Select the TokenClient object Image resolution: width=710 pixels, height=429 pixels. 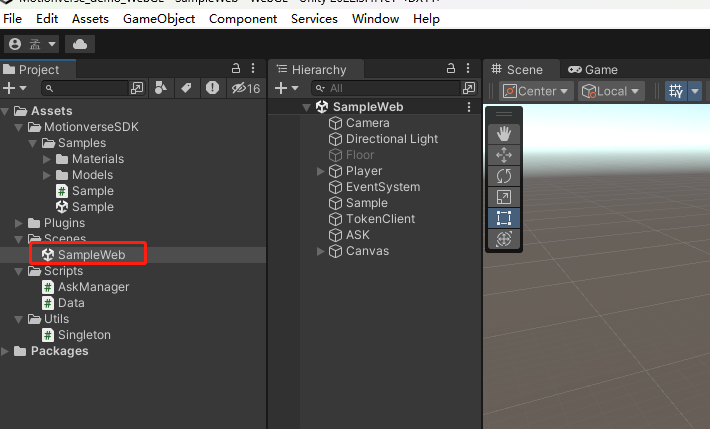coord(372,219)
